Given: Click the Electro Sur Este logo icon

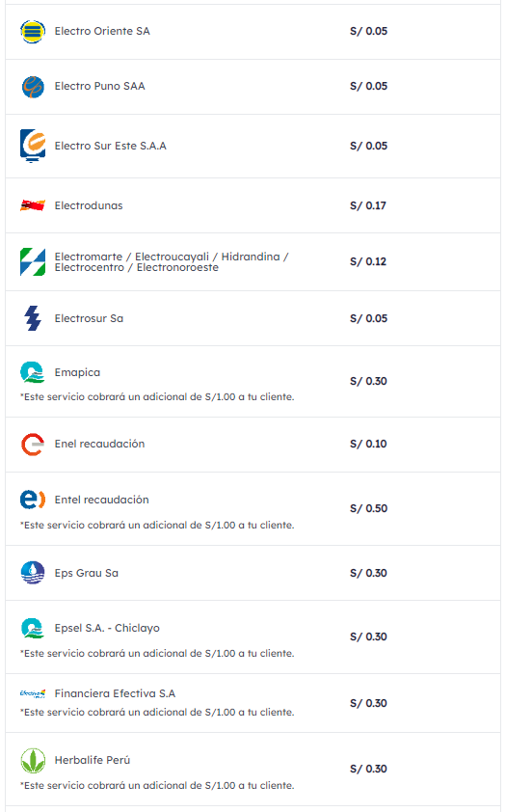Looking at the screenshot, I should coord(33,146).
